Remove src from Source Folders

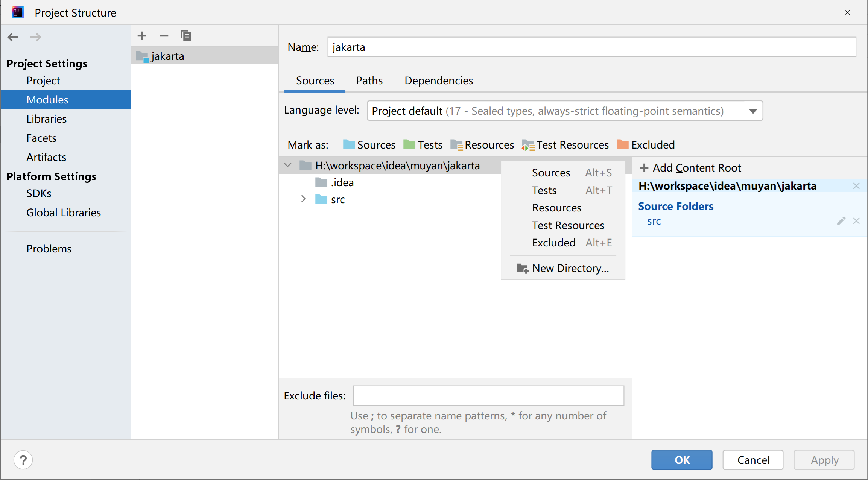tap(856, 221)
